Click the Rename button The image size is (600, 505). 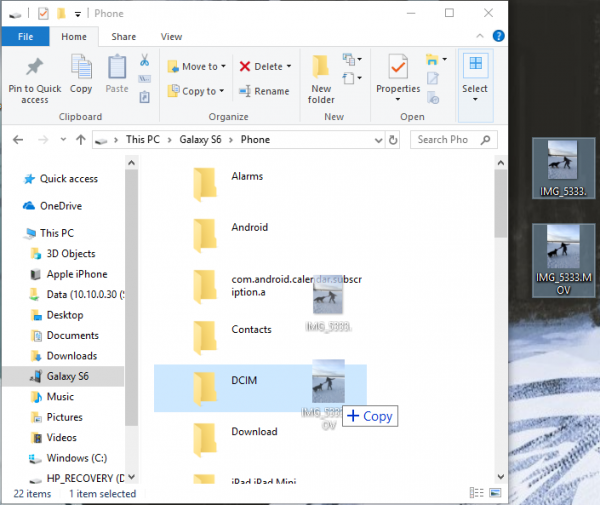click(x=264, y=91)
